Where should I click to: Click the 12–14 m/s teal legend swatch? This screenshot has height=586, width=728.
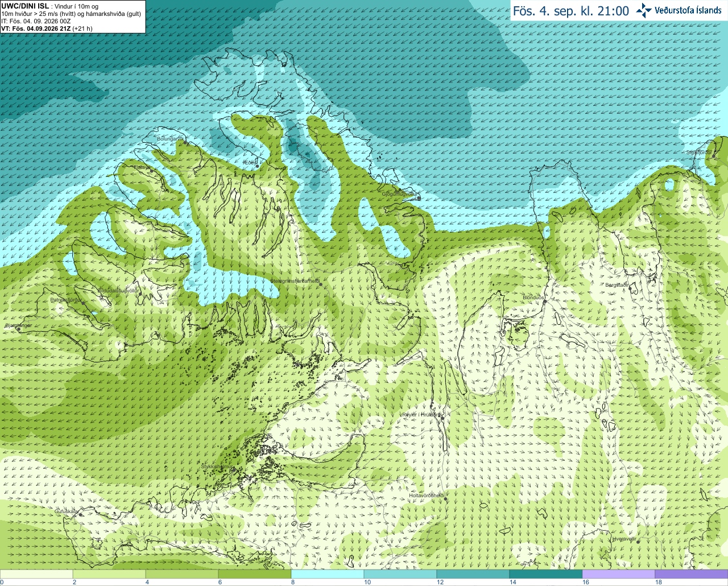[x=473, y=574]
